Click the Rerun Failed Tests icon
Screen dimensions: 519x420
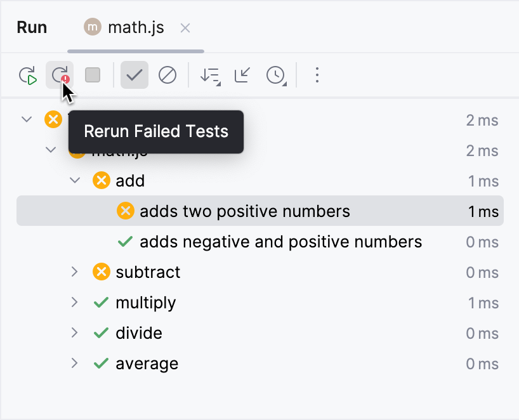pos(61,75)
